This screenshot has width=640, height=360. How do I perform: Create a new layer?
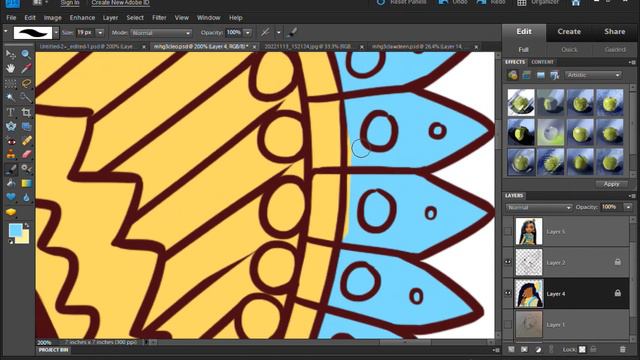click(511, 350)
